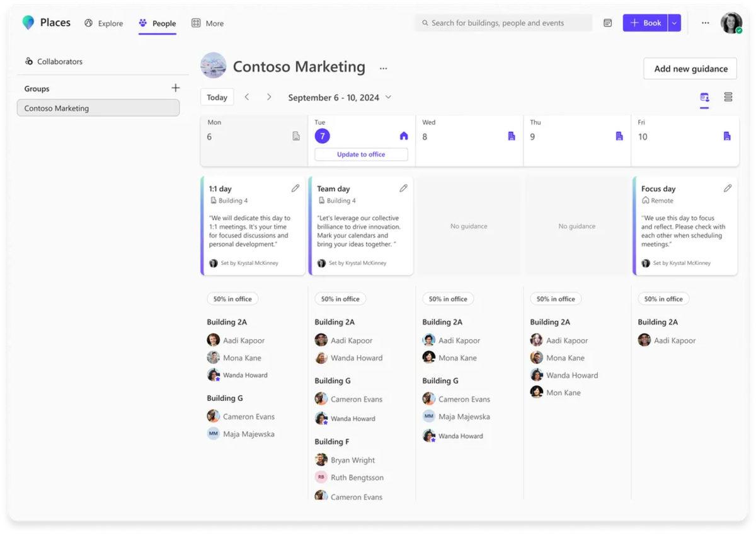Open the More menu
This screenshot has width=756, height=534.
pos(207,23)
